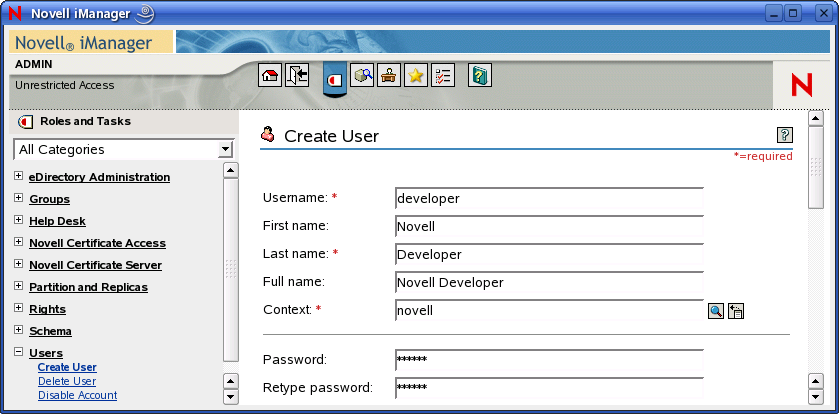The width and height of the screenshot is (839, 414).
Task: Click the Novell N logo on right
Action: pyautogui.click(x=802, y=85)
